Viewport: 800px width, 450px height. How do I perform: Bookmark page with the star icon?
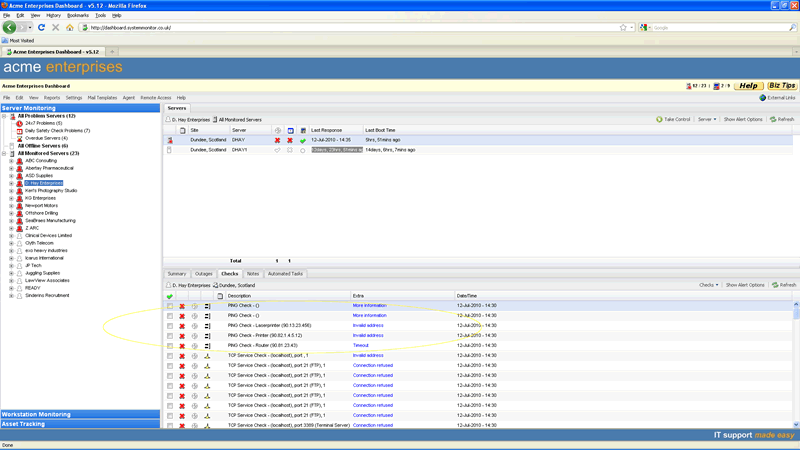(623, 28)
